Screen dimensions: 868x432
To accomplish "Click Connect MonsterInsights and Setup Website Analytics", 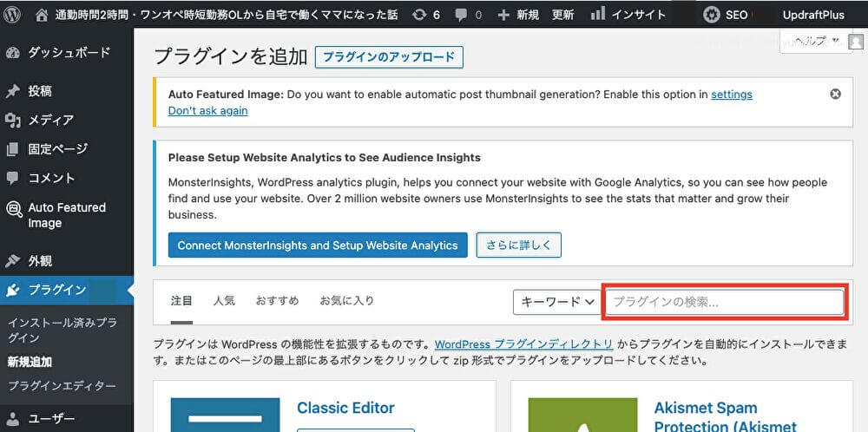I will (318, 245).
